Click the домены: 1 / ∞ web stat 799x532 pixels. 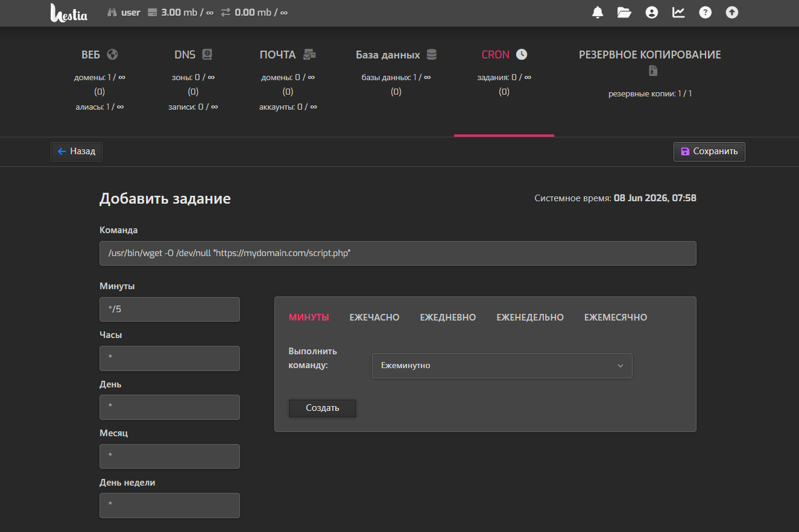[x=99, y=77]
